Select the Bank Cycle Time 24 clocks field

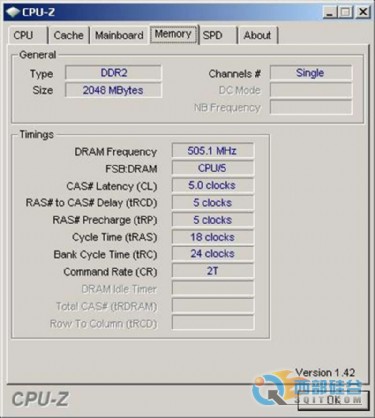coord(213,254)
